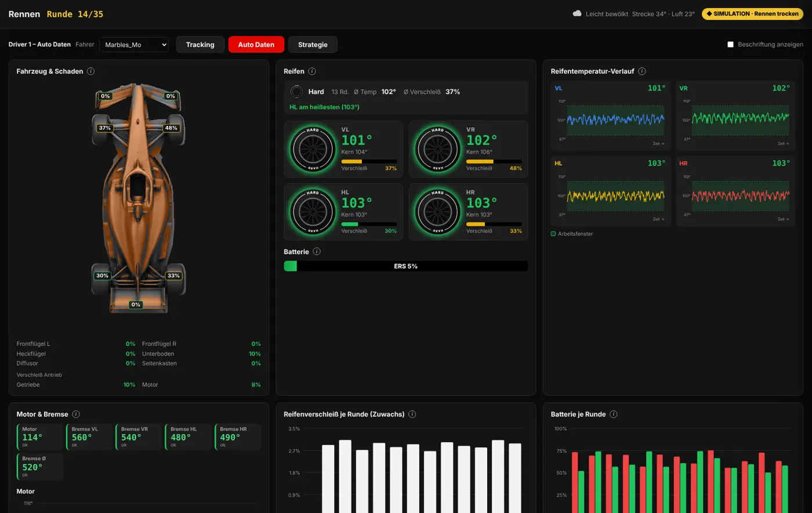Click the SIMULATION Rennen trocken badge

752,13
